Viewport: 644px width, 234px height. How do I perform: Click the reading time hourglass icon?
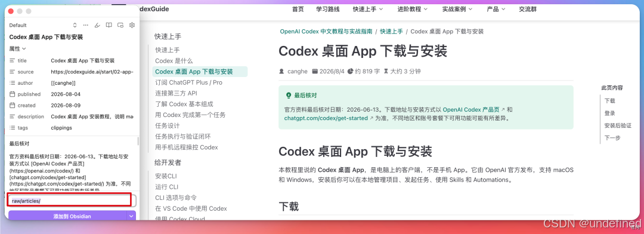pyautogui.click(x=386, y=71)
